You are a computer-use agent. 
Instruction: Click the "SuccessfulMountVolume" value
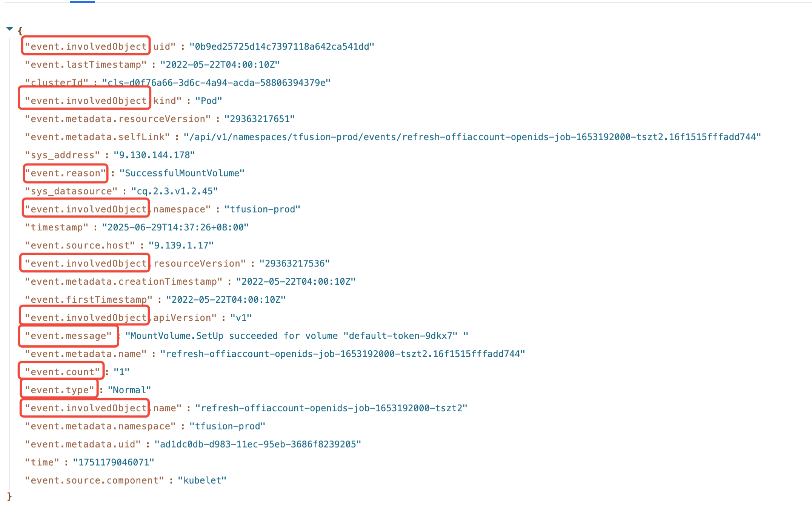point(182,173)
